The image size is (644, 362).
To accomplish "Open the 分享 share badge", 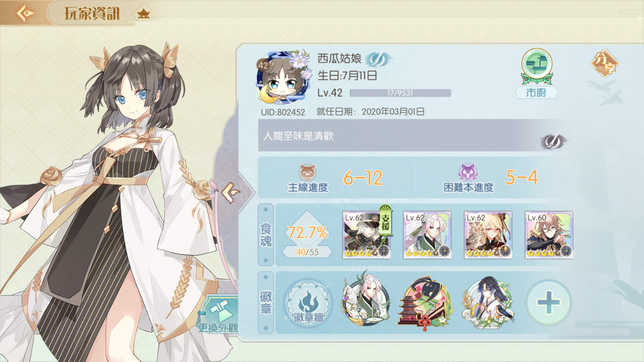I will (605, 64).
